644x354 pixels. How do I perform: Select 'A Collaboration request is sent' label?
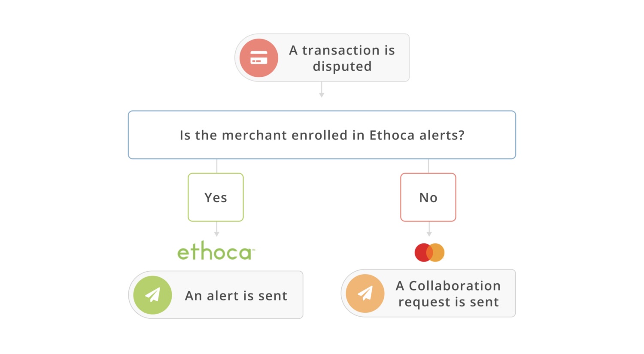click(448, 294)
